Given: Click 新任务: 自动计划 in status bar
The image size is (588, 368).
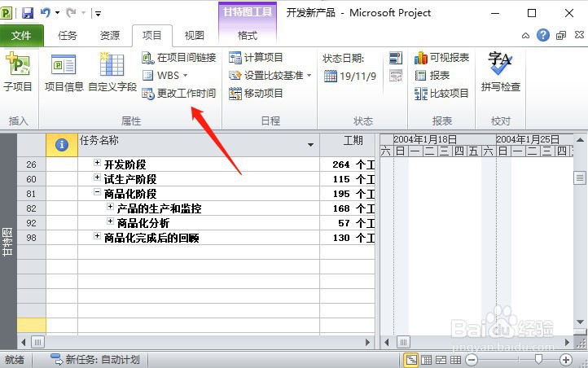Looking at the screenshot, I should [x=94, y=360].
